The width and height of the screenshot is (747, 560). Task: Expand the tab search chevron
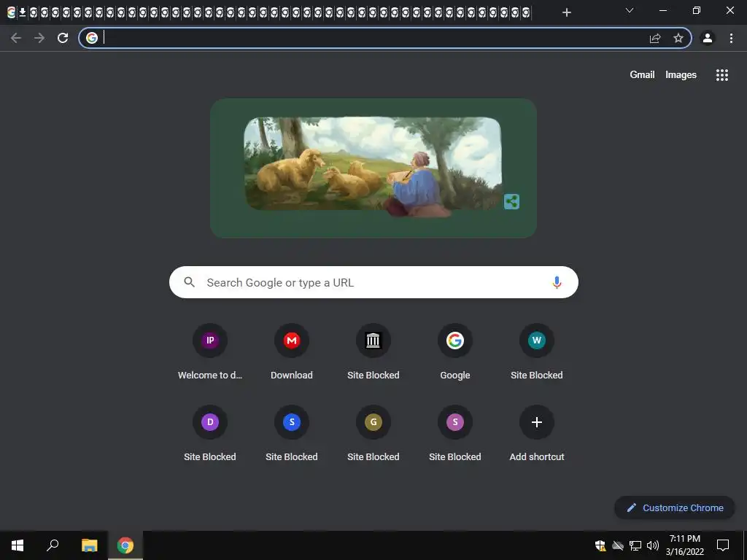point(630,10)
